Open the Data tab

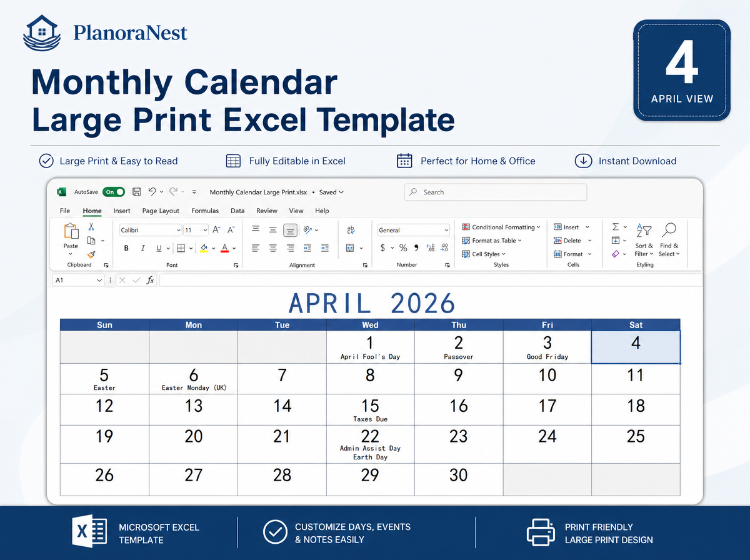[x=237, y=211]
